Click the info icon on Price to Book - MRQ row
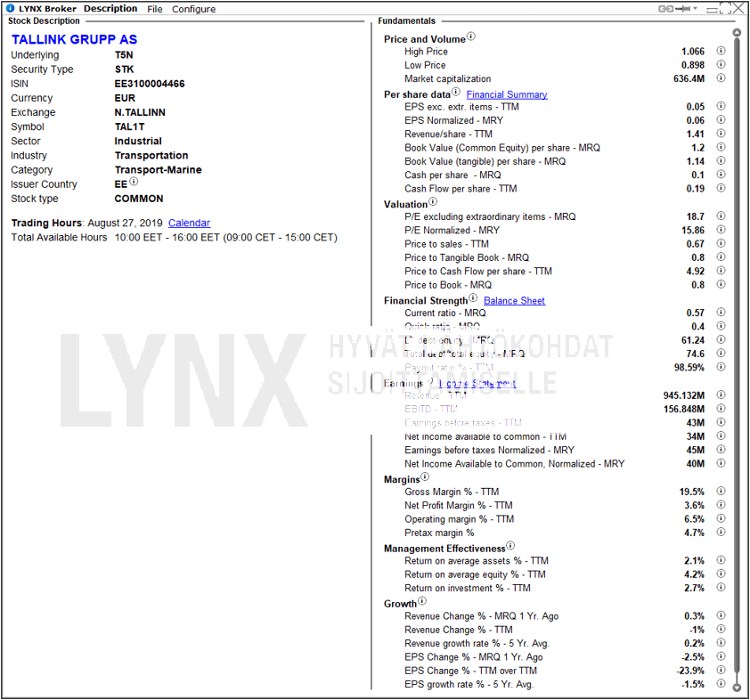The height and width of the screenshot is (700, 750). [721, 284]
